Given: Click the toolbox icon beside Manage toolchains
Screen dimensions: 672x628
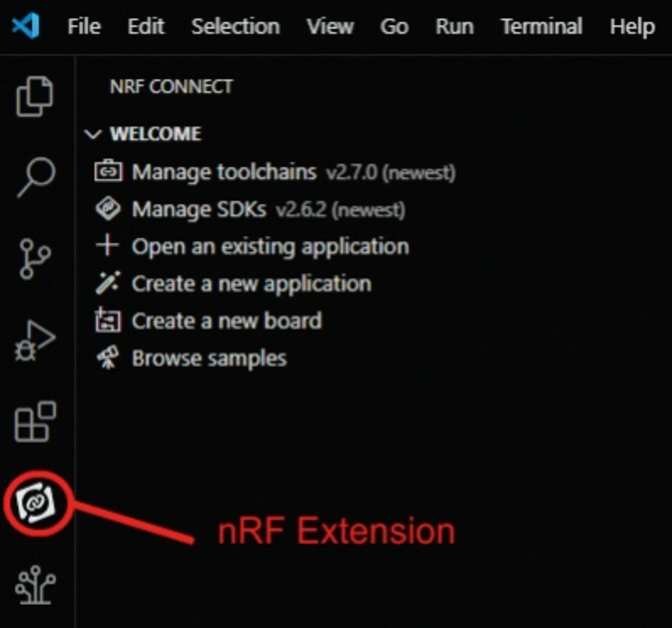Looking at the screenshot, I should pyautogui.click(x=108, y=172).
